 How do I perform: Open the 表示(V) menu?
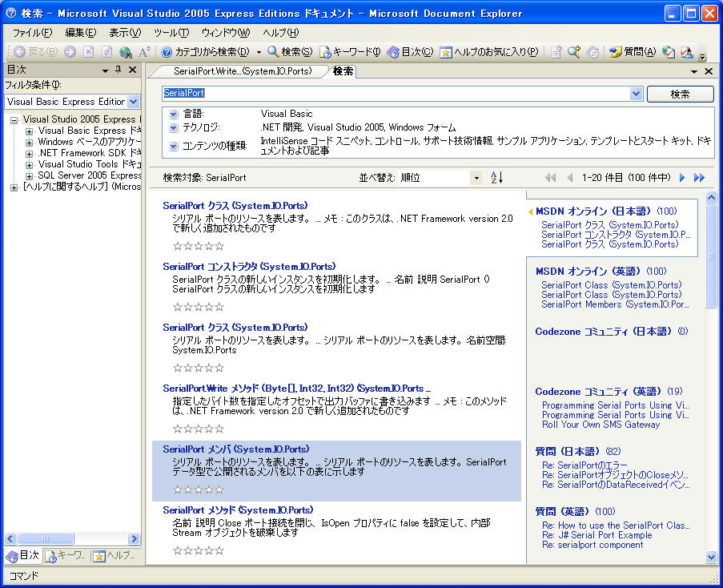(x=124, y=33)
